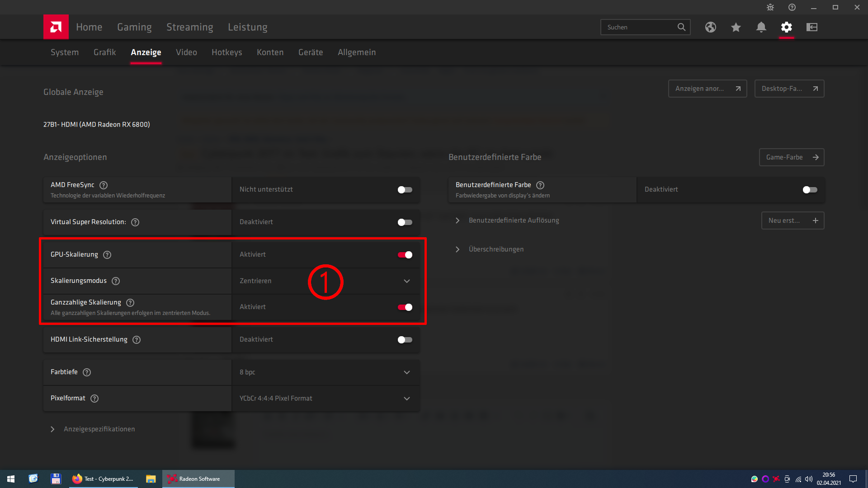Open the web browser globe icon
This screenshot has width=868, height=488.
[x=711, y=27]
